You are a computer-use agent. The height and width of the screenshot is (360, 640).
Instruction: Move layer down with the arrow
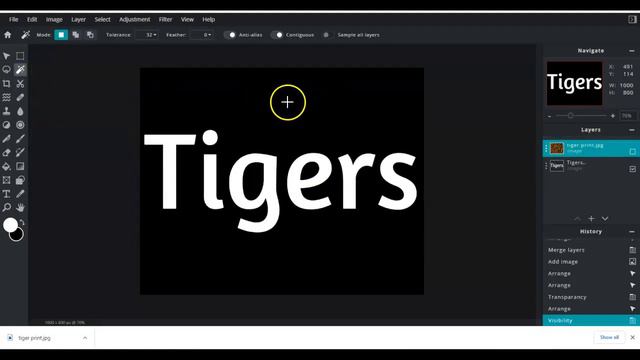point(605,219)
